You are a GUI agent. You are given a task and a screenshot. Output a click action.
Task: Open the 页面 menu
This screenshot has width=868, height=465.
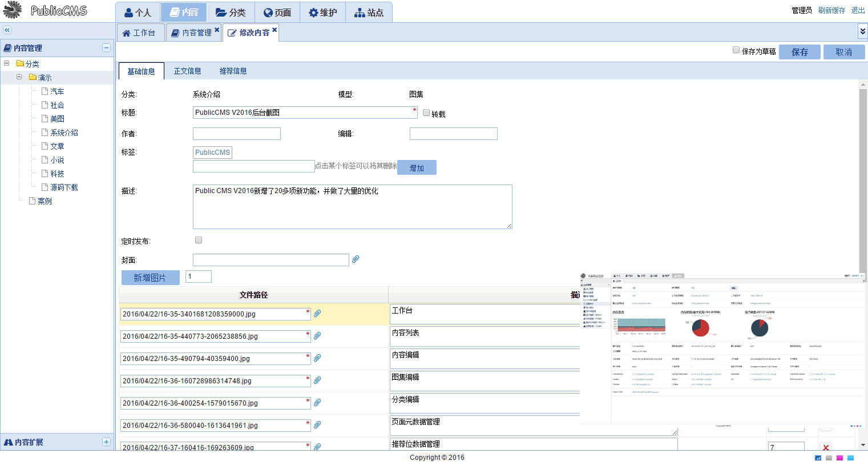[x=277, y=13]
